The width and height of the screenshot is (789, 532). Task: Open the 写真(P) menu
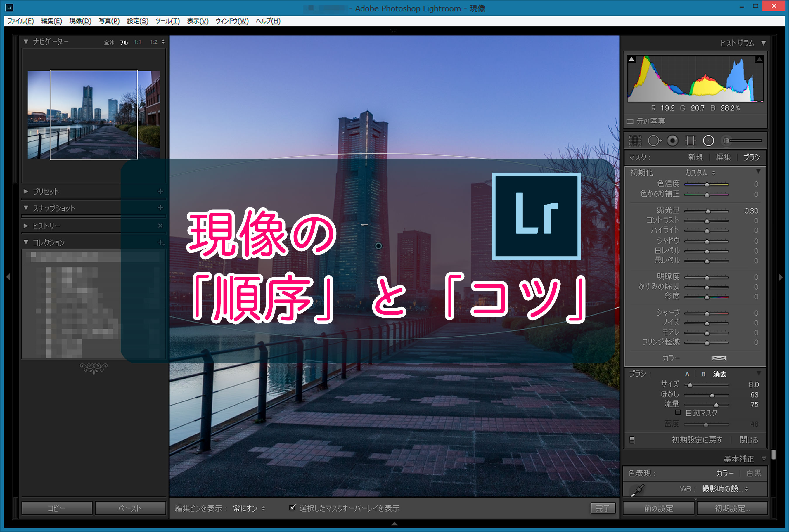pyautogui.click(x=109, y=21)
